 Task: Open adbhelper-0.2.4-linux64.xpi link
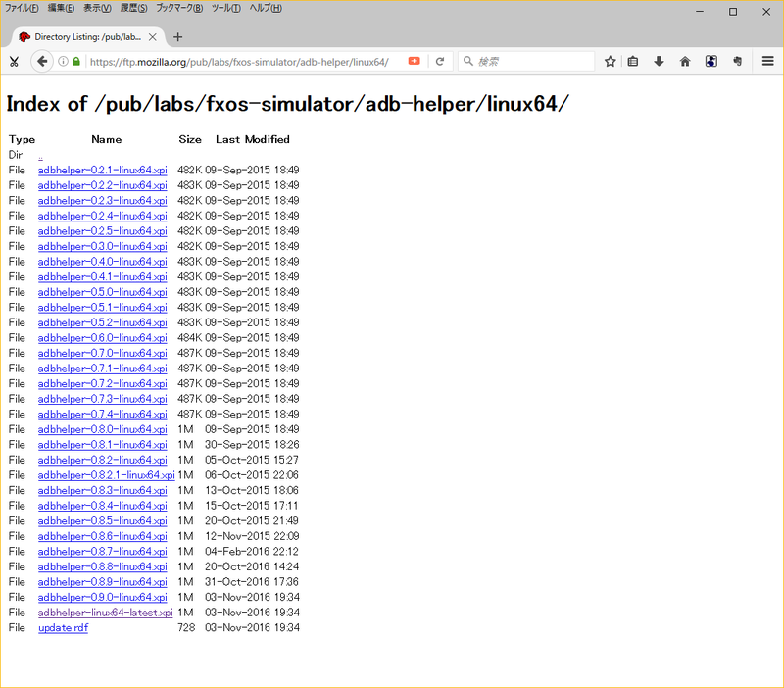(x=103, y=216)
